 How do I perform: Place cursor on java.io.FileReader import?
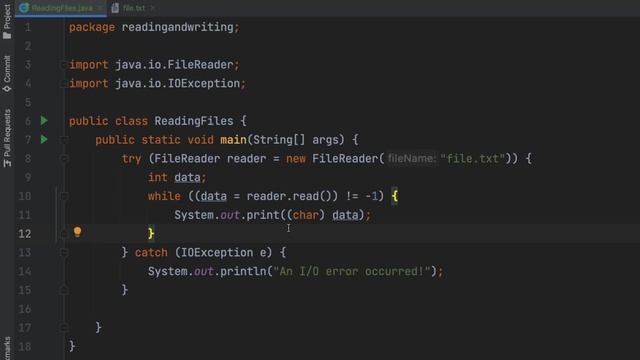[174, 65]
